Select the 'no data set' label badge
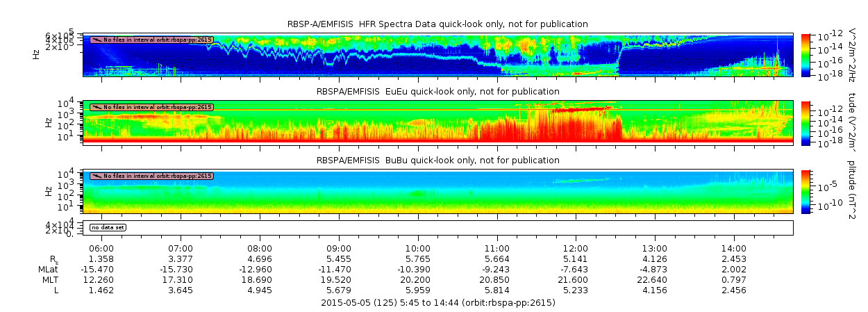Viewport: 868px width, 312px height. click(107, 227)
